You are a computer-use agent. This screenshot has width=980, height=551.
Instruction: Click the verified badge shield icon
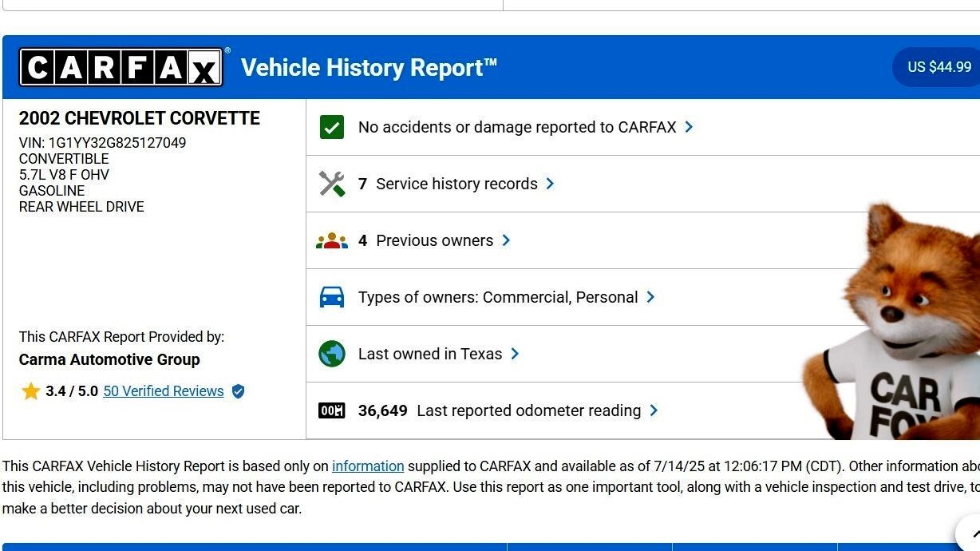point(238,391)
